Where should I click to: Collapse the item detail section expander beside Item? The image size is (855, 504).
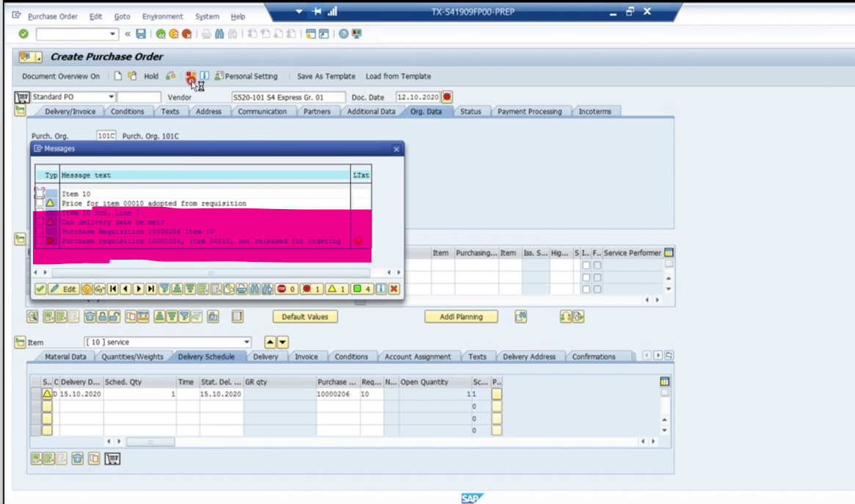(20, 342)
